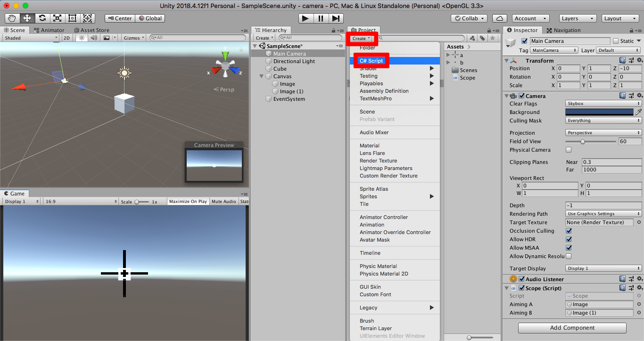Toggle Main Camera active checkbox
The image size is (644, 341).
point(525,41)
